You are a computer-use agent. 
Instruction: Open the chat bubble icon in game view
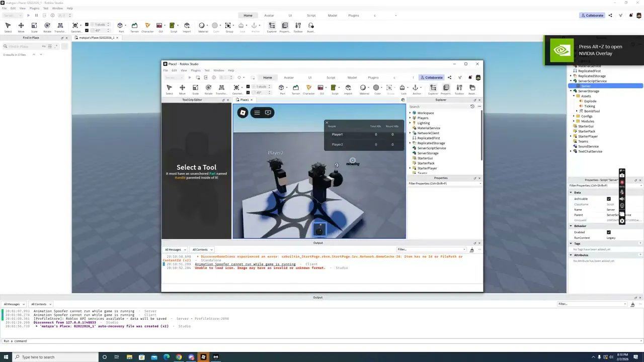(x=268, y=113)
